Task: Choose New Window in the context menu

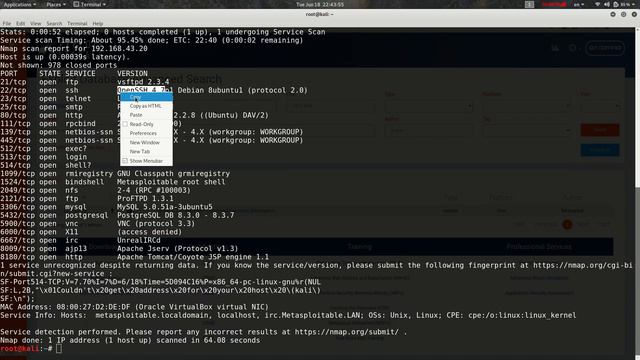Action: 146,142
